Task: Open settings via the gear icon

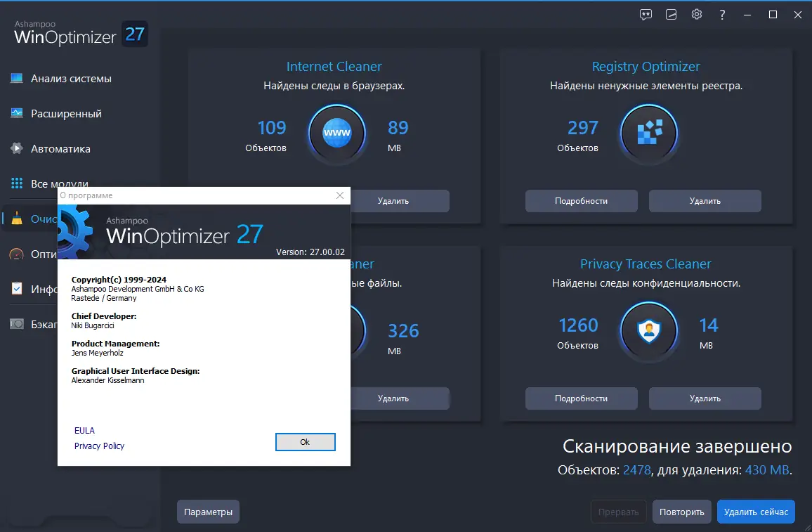Action: [697, 15]
